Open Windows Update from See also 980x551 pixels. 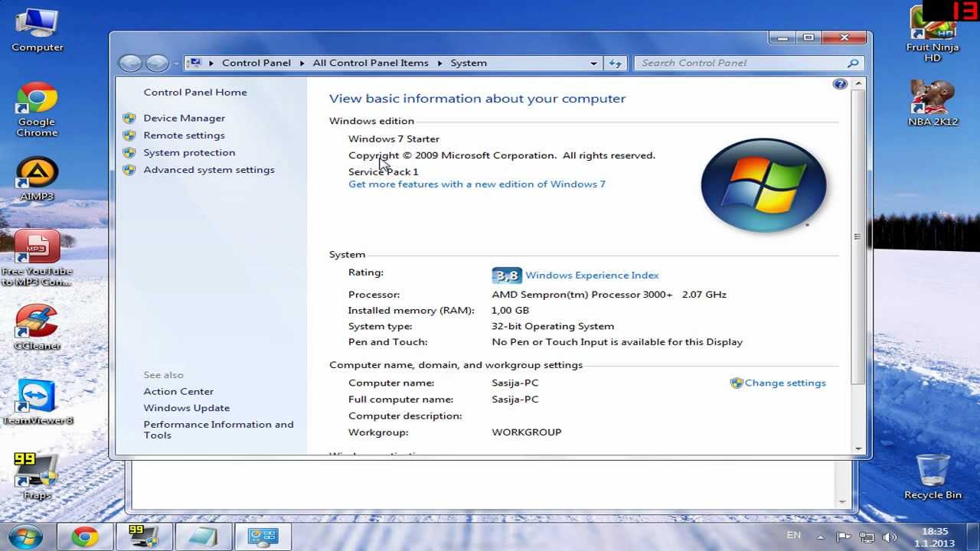(x=186, y=409)
